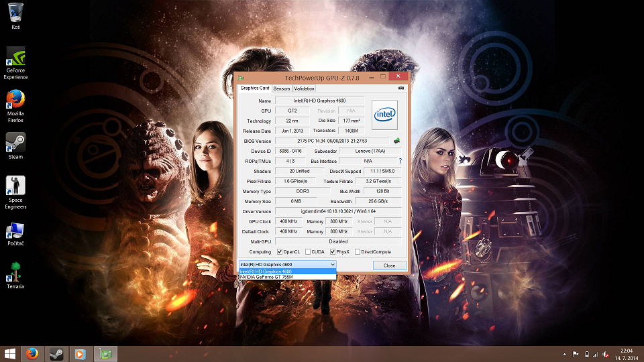644x362 pixels.
Task: Open the Windows Start button
Action: 10,354
